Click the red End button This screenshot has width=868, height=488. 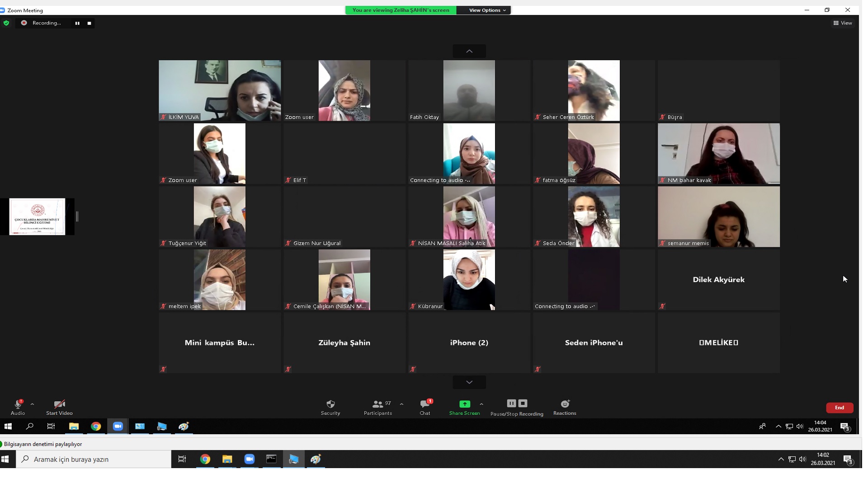839,408
